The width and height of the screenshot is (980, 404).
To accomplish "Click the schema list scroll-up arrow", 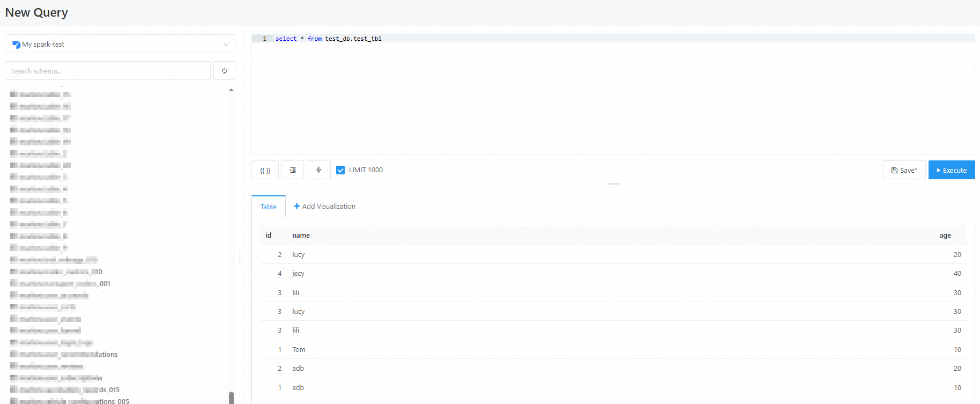I will (x=231, y=90).
